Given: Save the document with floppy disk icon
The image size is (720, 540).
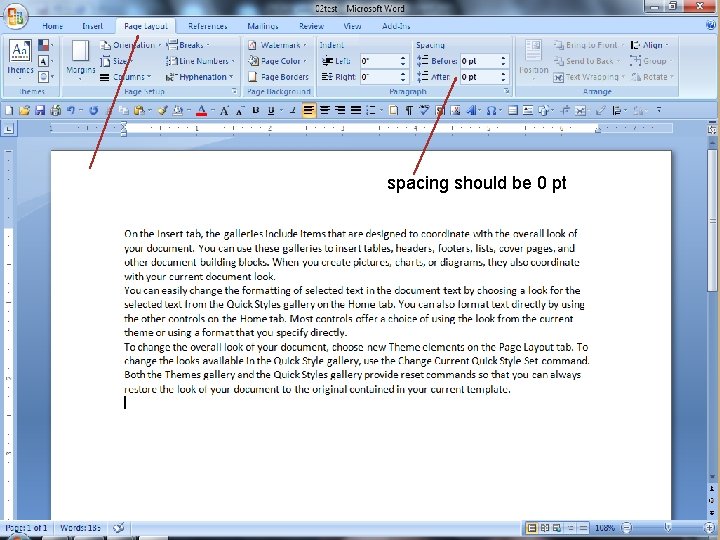Looking at the screenshot, I should 40,110.
